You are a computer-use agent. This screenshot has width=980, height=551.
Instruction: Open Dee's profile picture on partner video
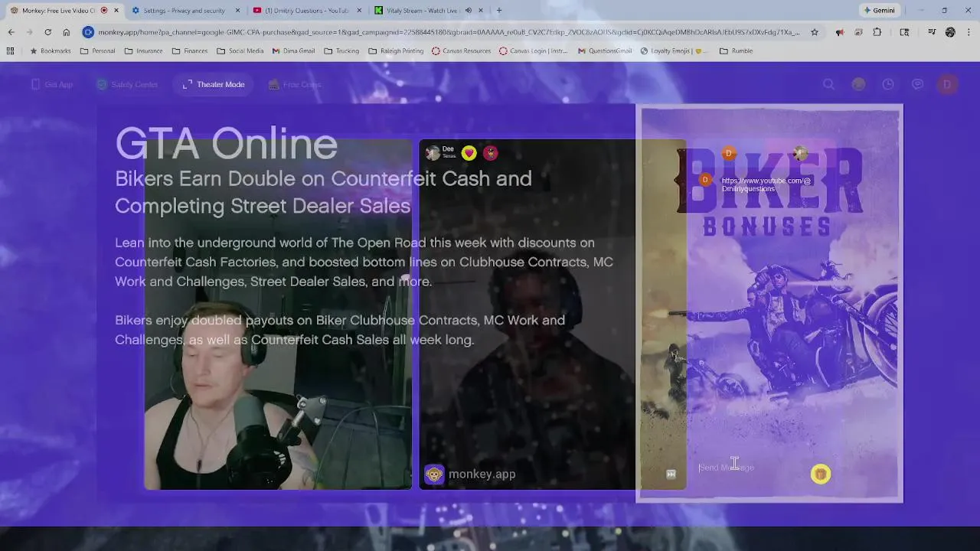pos(433,153)
